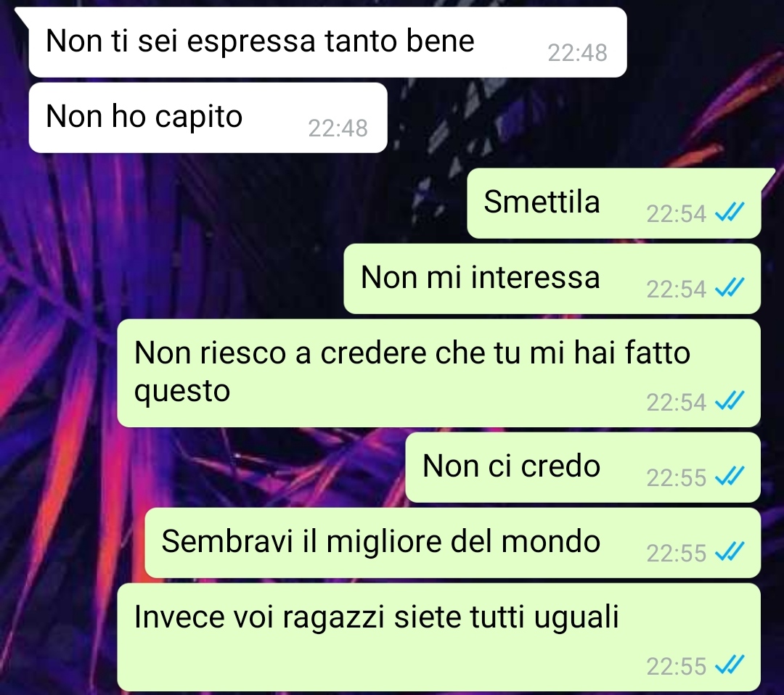Screen dimensions: 784x695
Task: Tap read-receipt checkmarks on Smettila message
Action: (x=730, y=212)
